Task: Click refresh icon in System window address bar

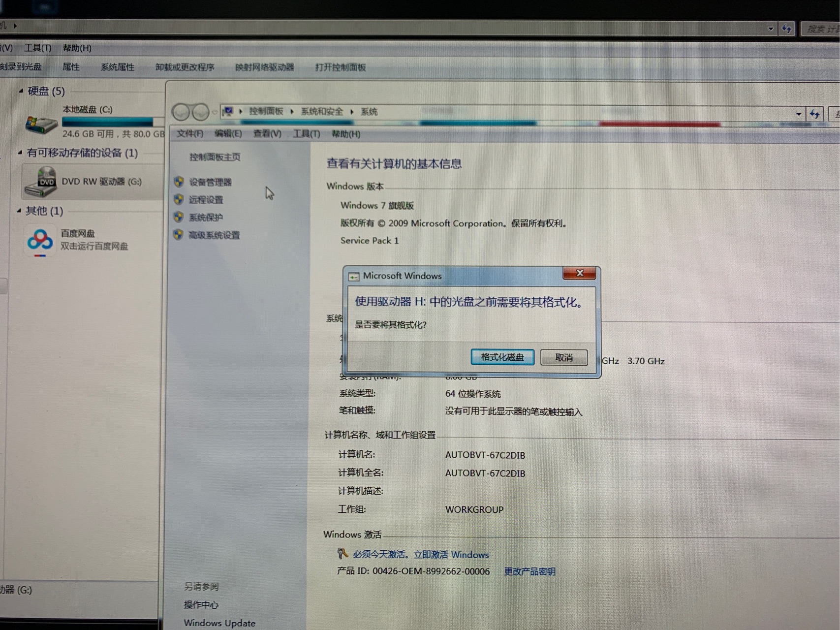Action: point(815,114)
